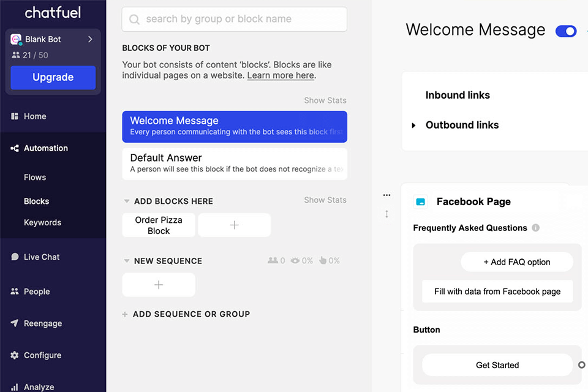The image size is (588, 392).
Task: Follow the Learn more here link
Action: 281,75
